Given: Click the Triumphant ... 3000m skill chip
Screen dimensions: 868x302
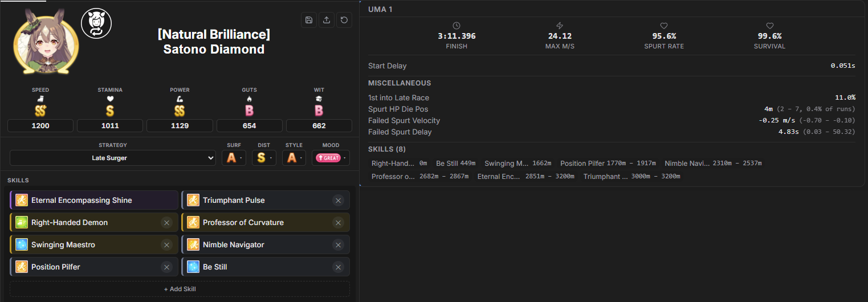Looking at the screenshot, I should pyautogui.click(x=631, y=176).
